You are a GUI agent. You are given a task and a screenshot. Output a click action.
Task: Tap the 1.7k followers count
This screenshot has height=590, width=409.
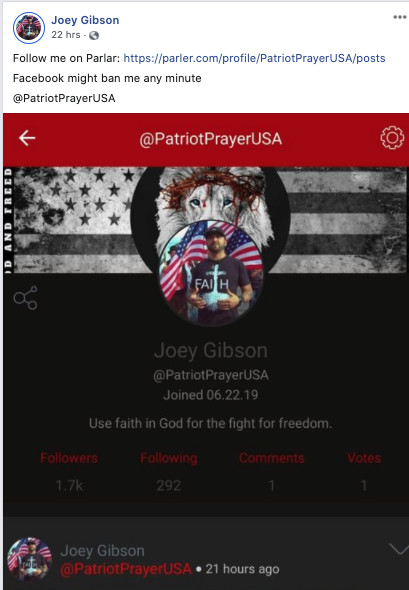click(x=69, y=486)
